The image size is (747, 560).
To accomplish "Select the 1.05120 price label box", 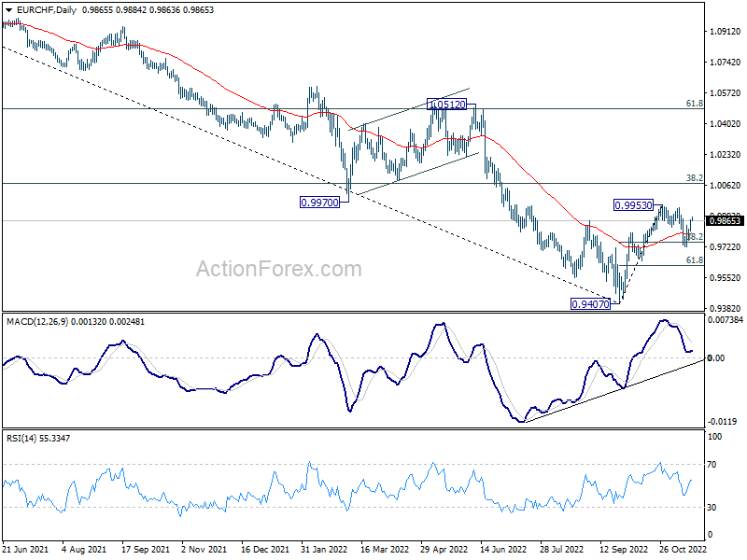I will [448, 104].
